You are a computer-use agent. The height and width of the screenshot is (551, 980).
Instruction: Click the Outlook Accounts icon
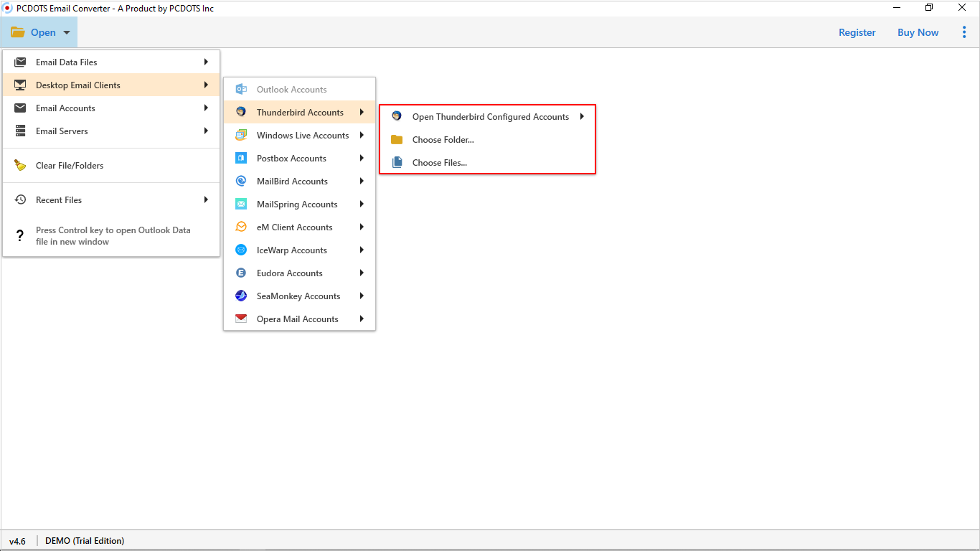242,90
